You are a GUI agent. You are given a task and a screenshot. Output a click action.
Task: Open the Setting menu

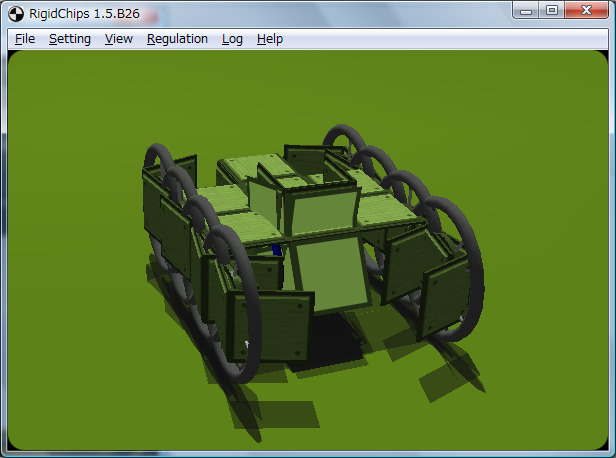70,39
